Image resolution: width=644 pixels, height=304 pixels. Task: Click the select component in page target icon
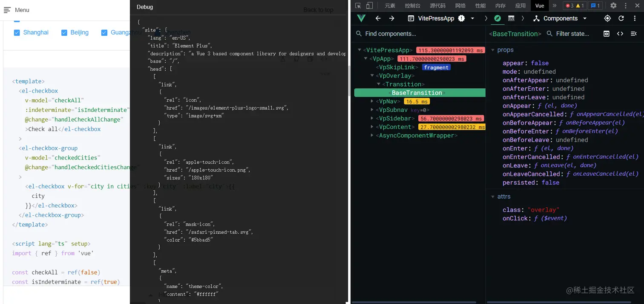pyautogui.click(x=607, y=18)
